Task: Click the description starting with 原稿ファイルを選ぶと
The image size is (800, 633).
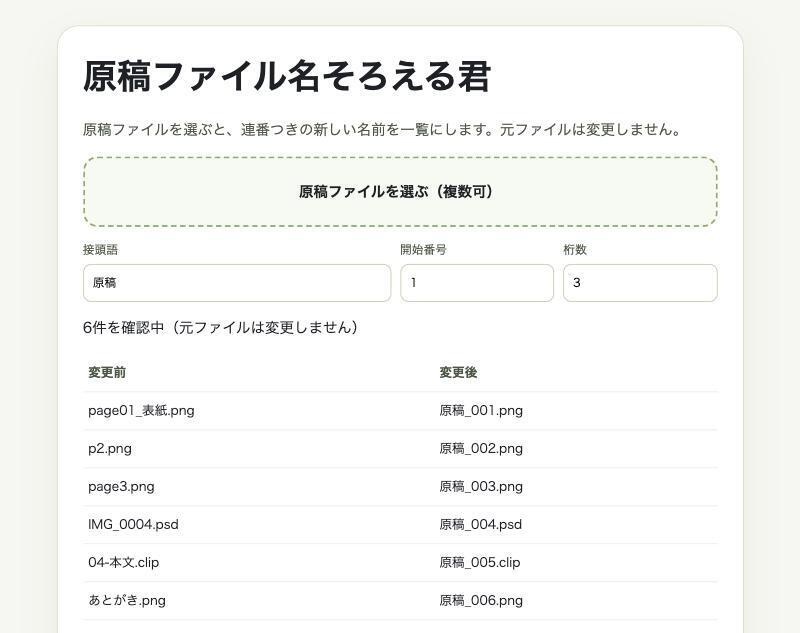Action: tap(382, 130)
